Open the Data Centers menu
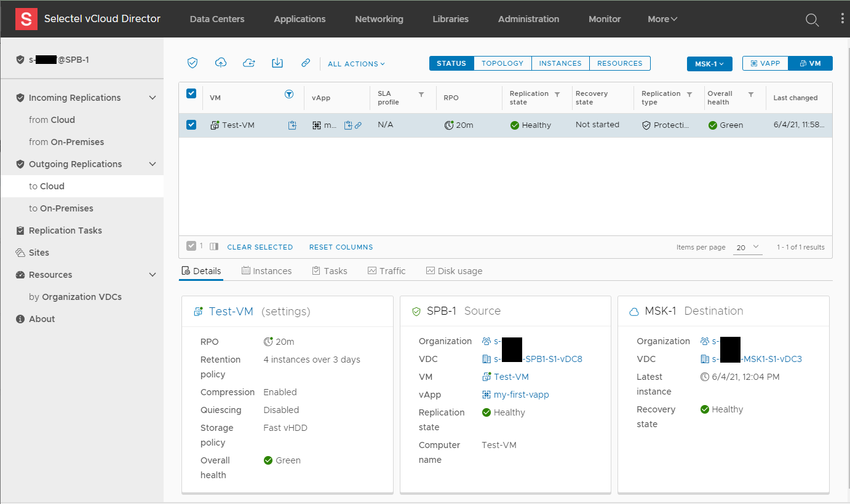This screenshot has height=504, width=850. pos(217,19)
